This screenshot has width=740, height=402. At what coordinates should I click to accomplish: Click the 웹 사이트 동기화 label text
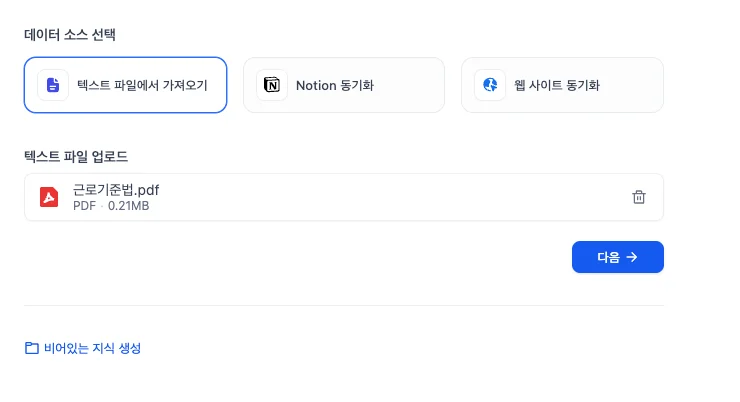click(x=564, y=85)
